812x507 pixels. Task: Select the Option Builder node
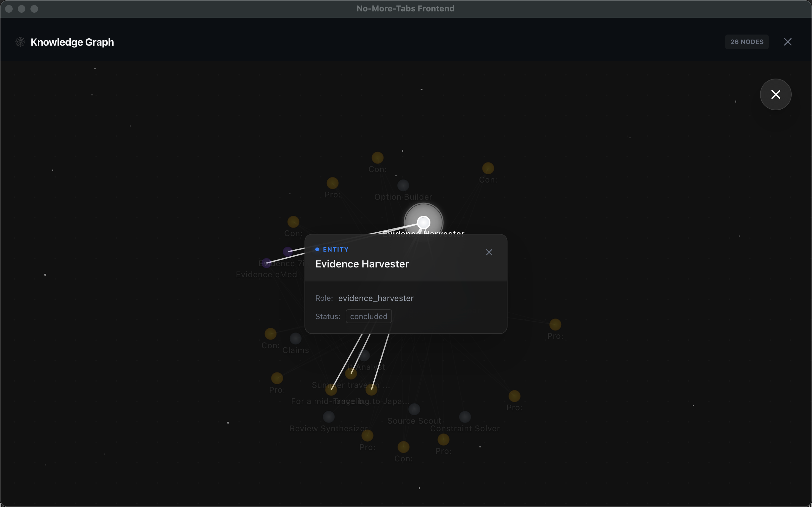403,185
